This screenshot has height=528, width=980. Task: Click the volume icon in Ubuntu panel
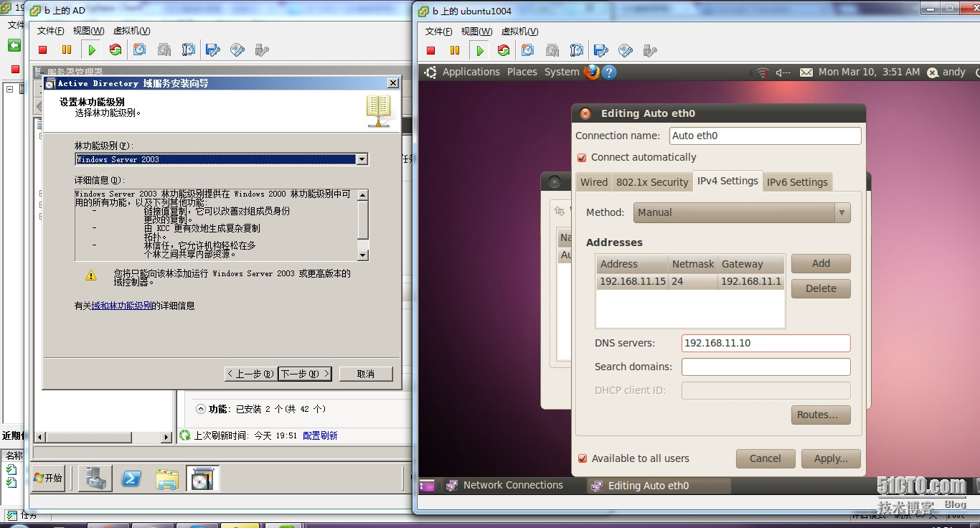click(783, 72)
